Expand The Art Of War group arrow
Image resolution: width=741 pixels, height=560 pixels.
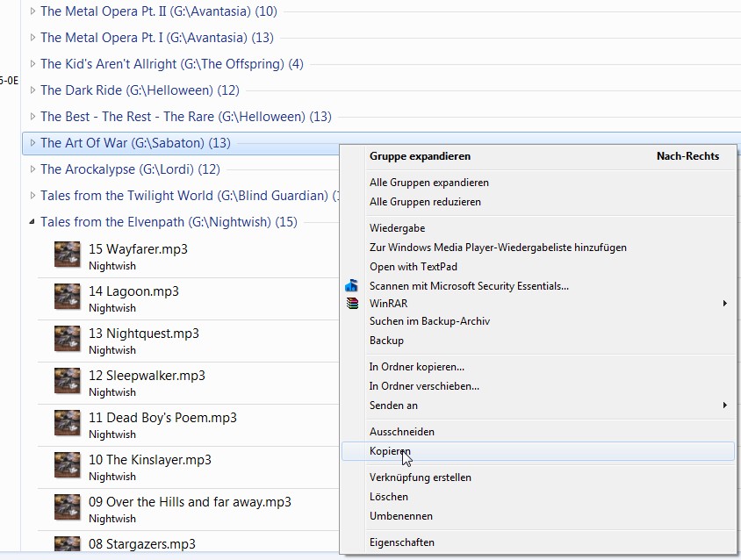[32, 143]
